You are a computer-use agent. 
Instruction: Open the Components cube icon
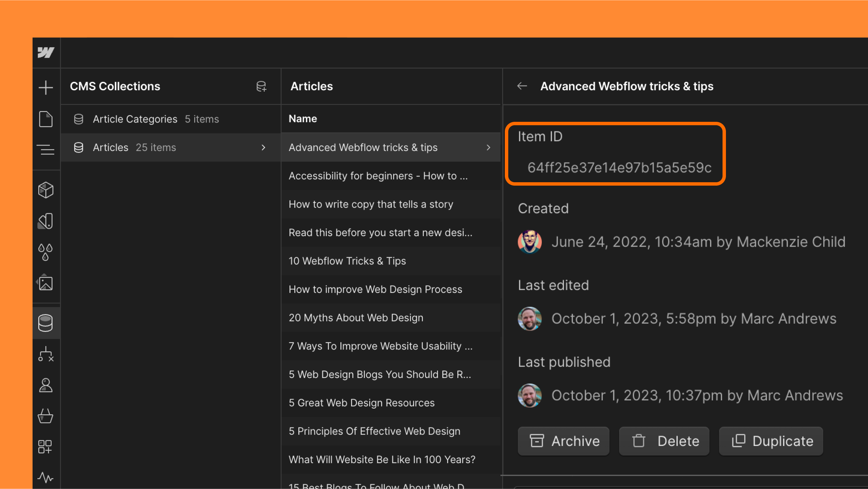point(46,190)
